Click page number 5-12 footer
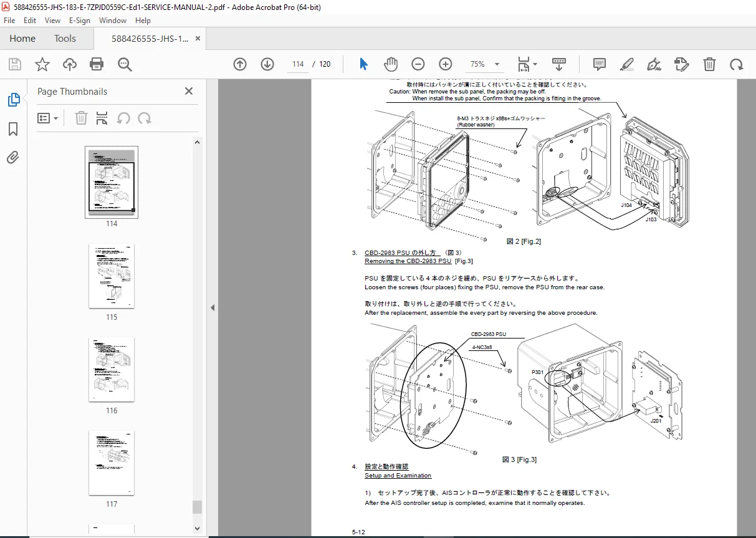Screen dimensions: 756x538 coord(358,532)
